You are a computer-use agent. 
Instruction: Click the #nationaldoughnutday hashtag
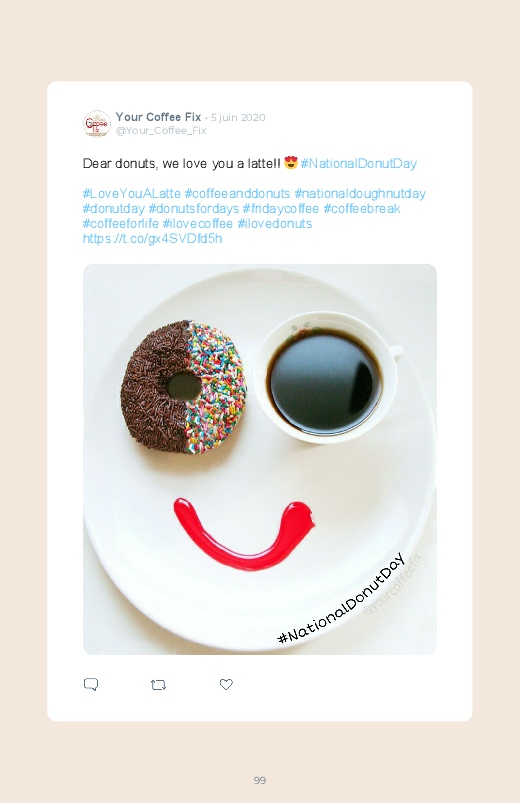point(360,194)
